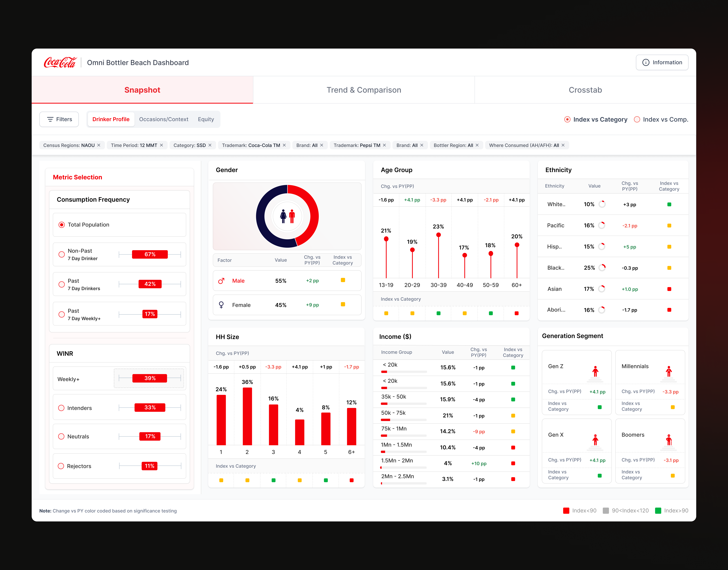The height and width of the screenshot is (570, 728).
Task: Click the 50k - 75k income row
Action: click(451, 415)
